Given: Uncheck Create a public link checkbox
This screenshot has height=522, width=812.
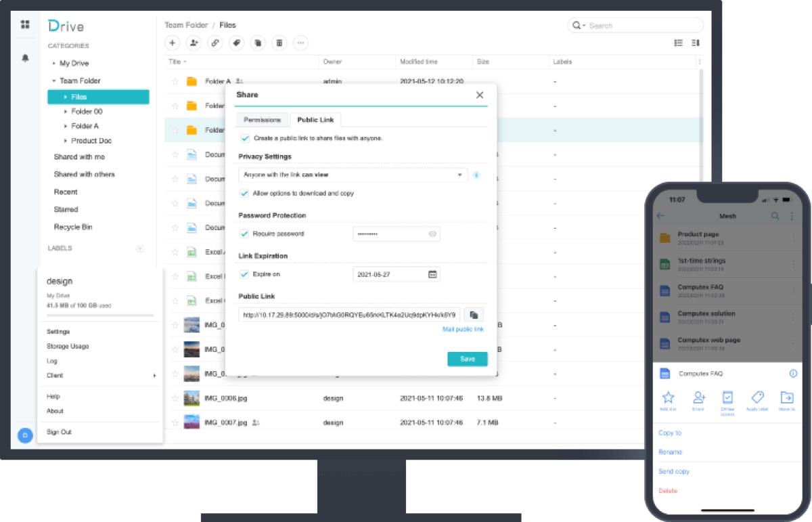Looking at the screenshot, I should [245, 138].
